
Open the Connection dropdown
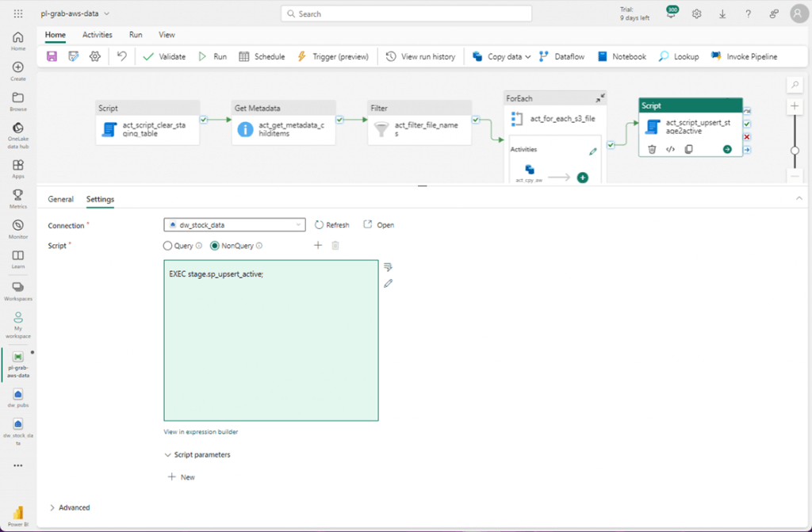pos(300,224)
